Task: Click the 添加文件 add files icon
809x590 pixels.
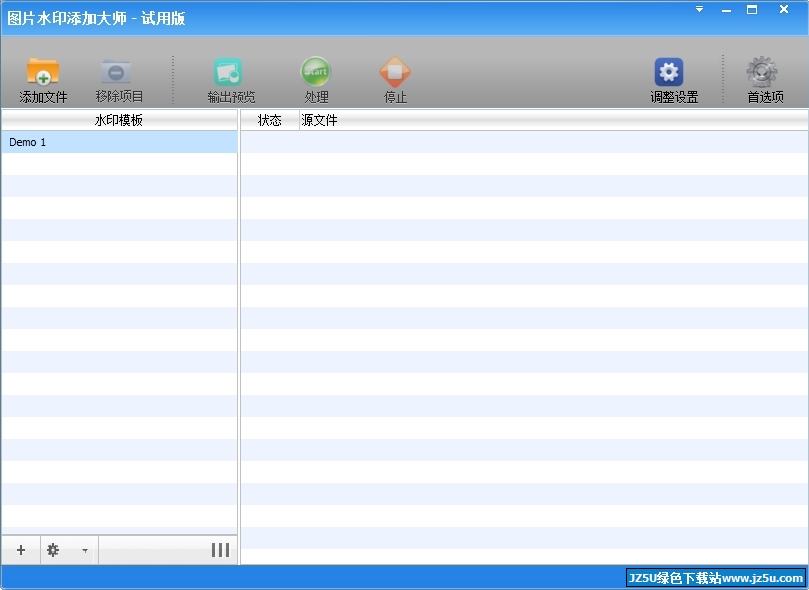Action: (43, 72)
